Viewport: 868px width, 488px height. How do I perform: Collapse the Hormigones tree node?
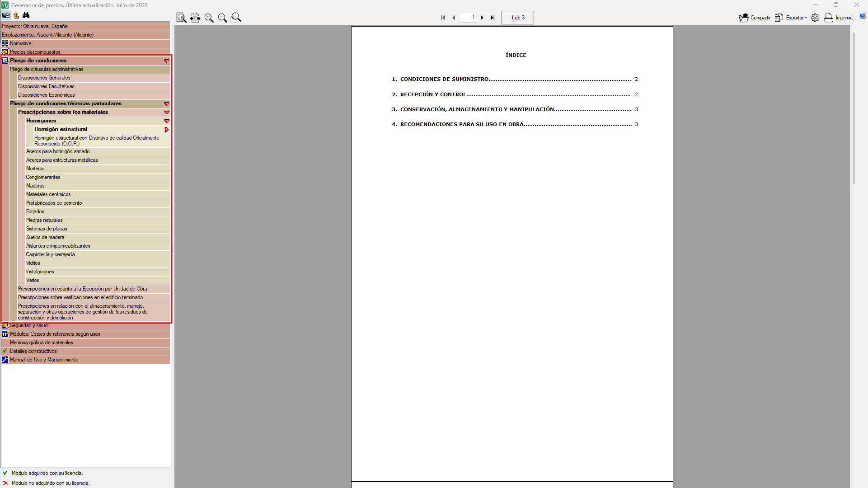(x=167, y=121)
